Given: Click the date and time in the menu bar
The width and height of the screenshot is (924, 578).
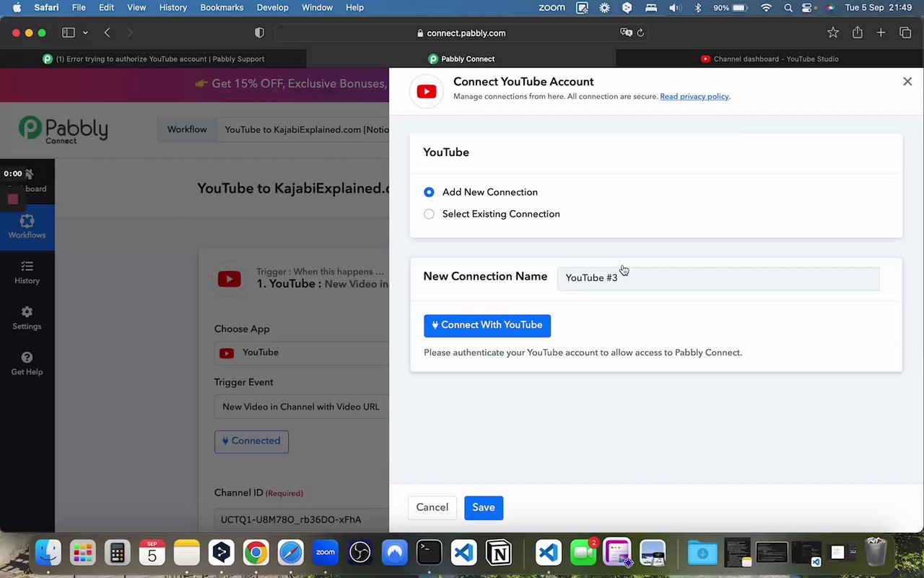Looking at the screenshot, I should pos(879,8).
